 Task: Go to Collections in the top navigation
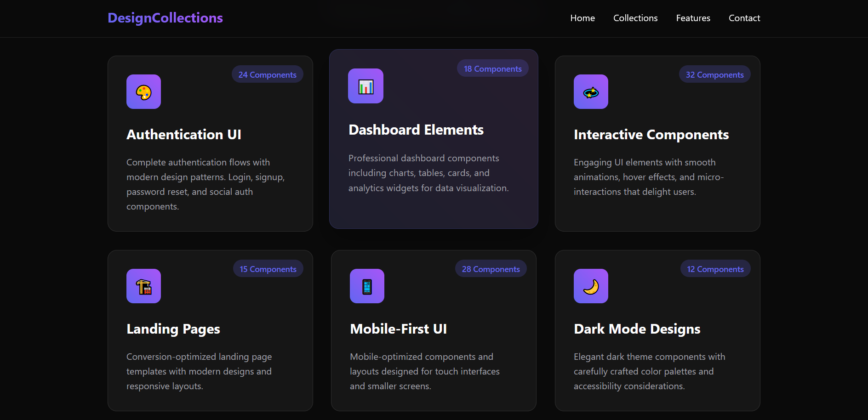point(635,18)
